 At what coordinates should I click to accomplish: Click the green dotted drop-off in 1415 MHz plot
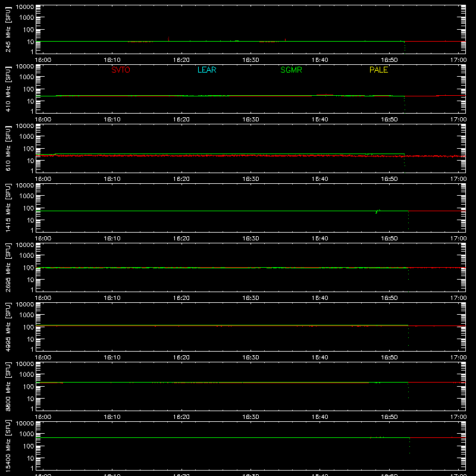pos(408,220)
